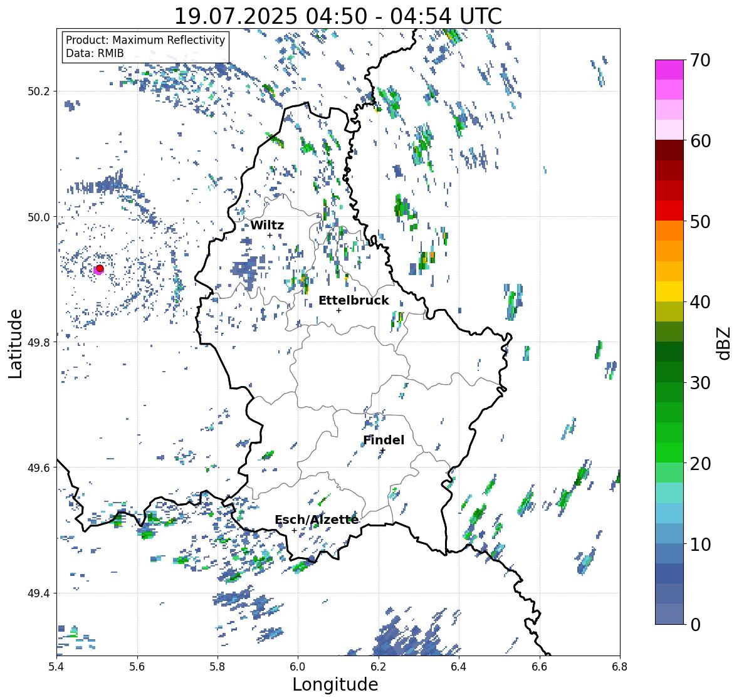This screenshot has width=739, height=700.
Task: Click the longitude tick label 5.6
Action: click(137, 666)
